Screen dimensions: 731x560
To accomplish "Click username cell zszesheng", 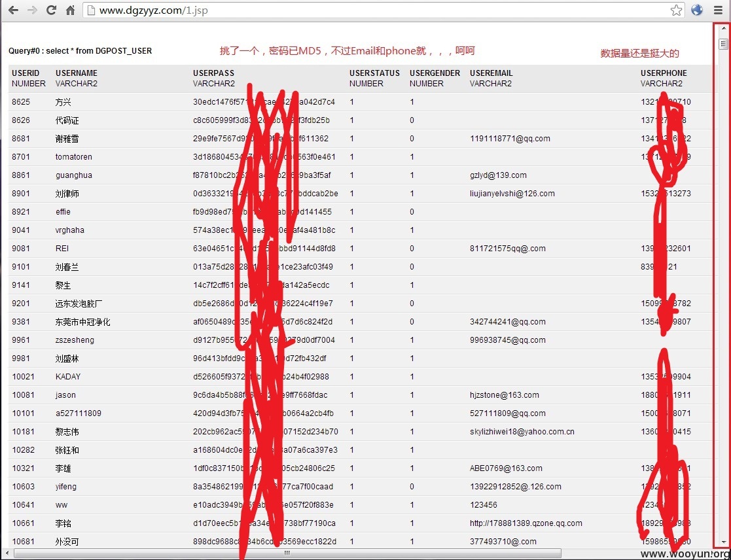I will click(x=75, y=340).
